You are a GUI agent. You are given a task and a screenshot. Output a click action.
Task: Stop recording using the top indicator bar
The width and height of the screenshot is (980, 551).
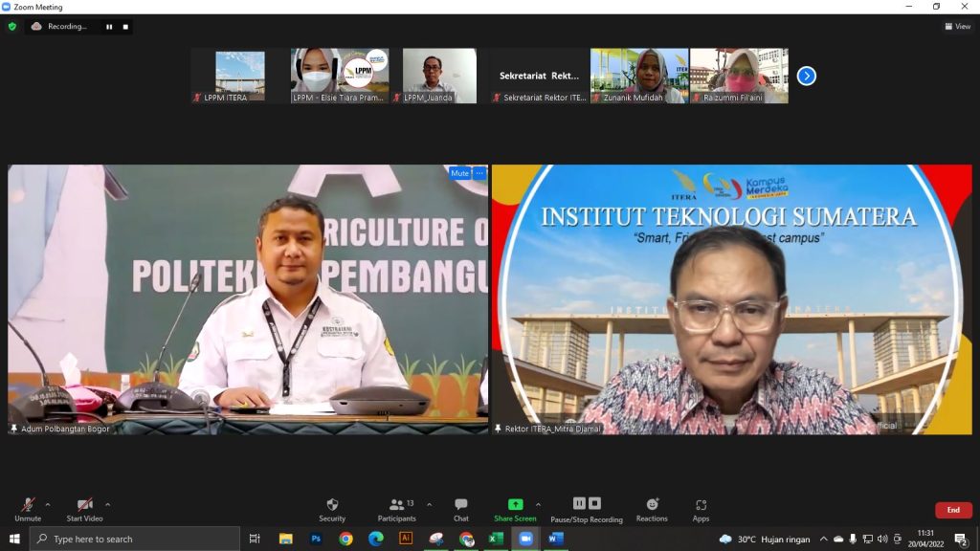click(x=125, y=27)
